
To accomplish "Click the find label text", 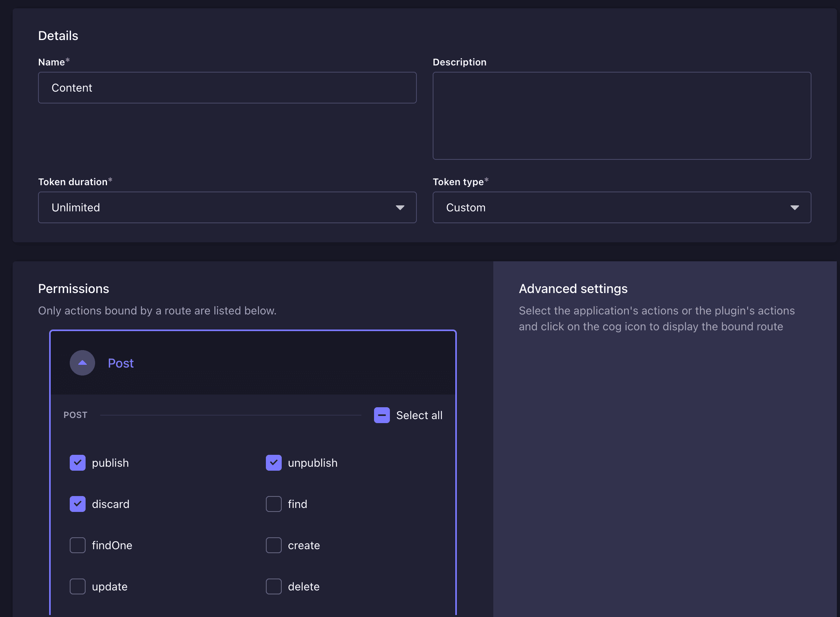I will point(298,504).
